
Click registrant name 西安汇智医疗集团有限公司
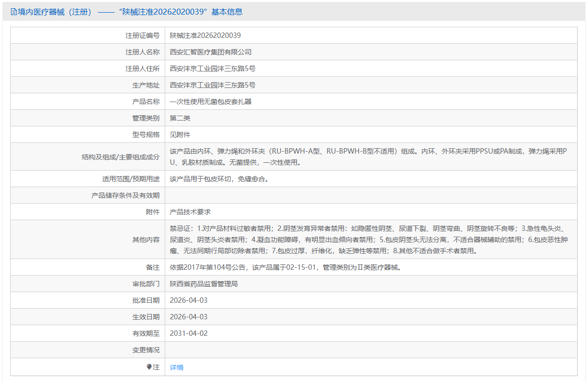pyautogui.click(x=210, y=52)
